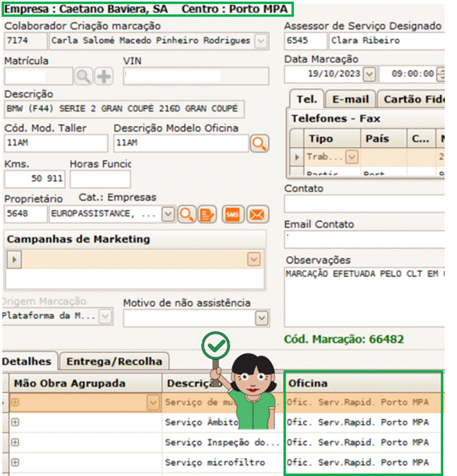Select the Trab. phone row marker arrow
The image size is (457, 476).
click(x=297, y=157)
